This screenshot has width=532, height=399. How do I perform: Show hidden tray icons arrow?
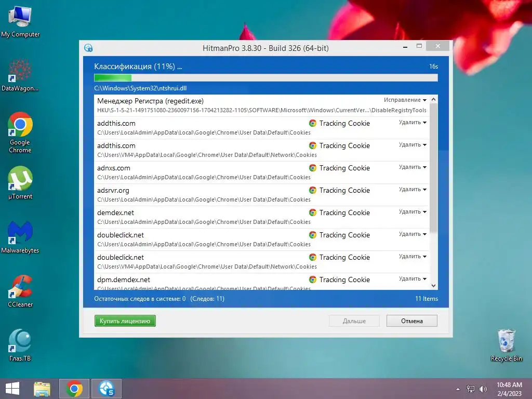coord(458,389)
